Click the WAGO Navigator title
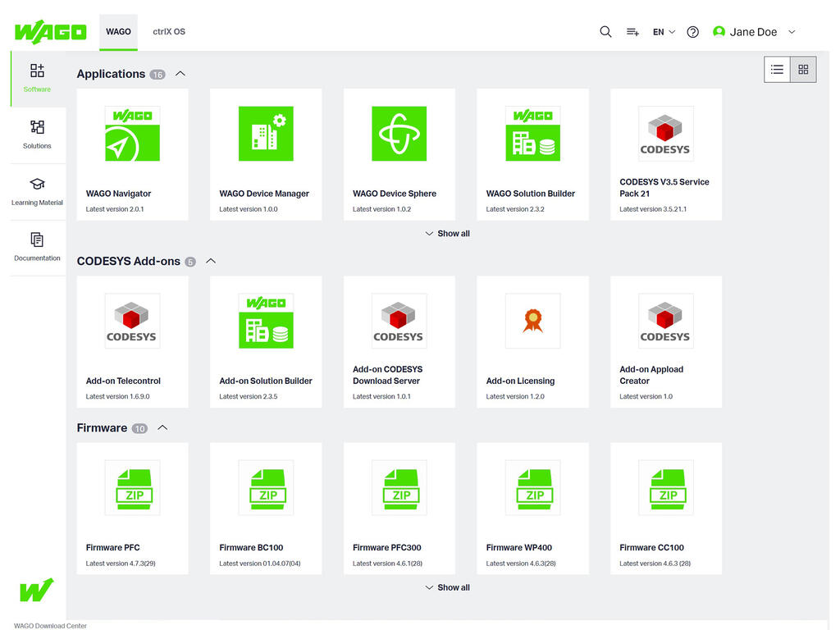The width and height of the screenshot is (840, 630). [118, 194]
